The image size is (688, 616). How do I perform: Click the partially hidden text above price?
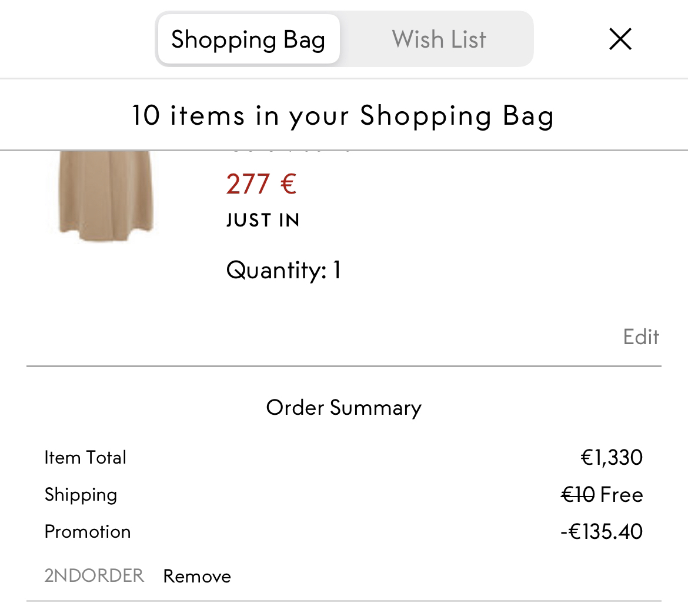click(x=288, y=152)
